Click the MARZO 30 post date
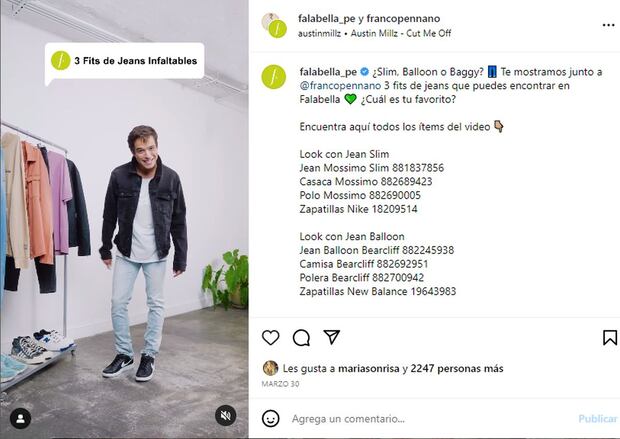Viewport: 620px width, 439px height. pyautogui.click(x=280, y=384)
